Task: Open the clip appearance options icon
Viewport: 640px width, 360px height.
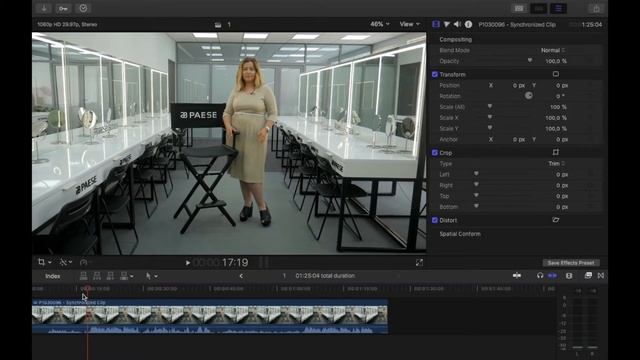Action: 569,276
